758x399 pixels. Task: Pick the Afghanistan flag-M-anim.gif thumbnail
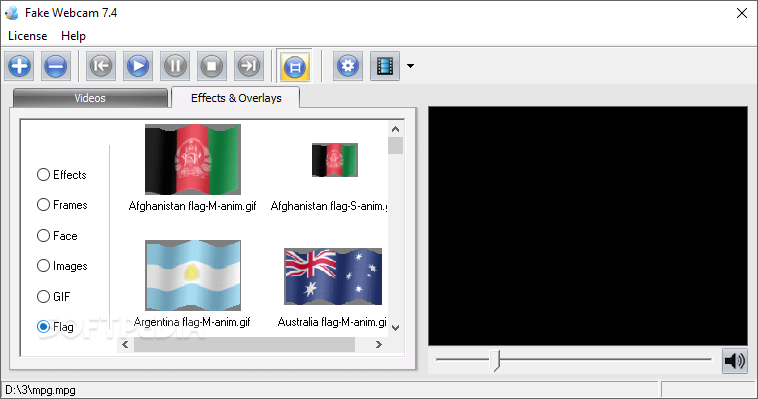[x=193, y=159]
